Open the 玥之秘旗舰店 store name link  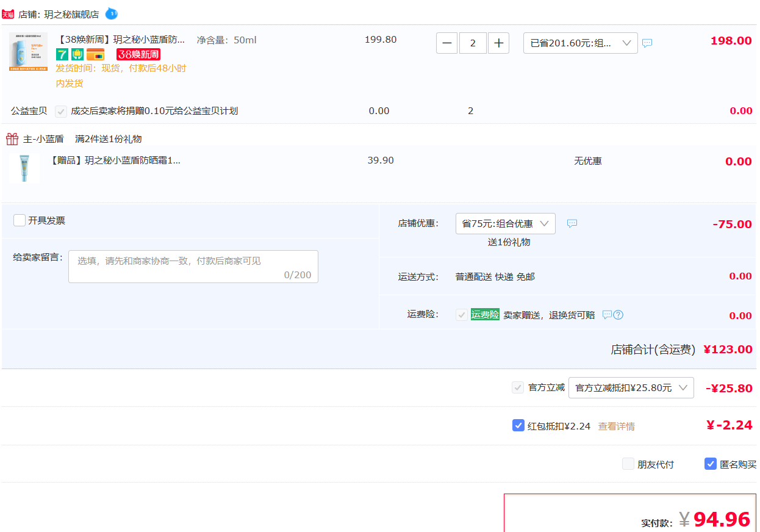pyautogui.click(x=71, y=14)
